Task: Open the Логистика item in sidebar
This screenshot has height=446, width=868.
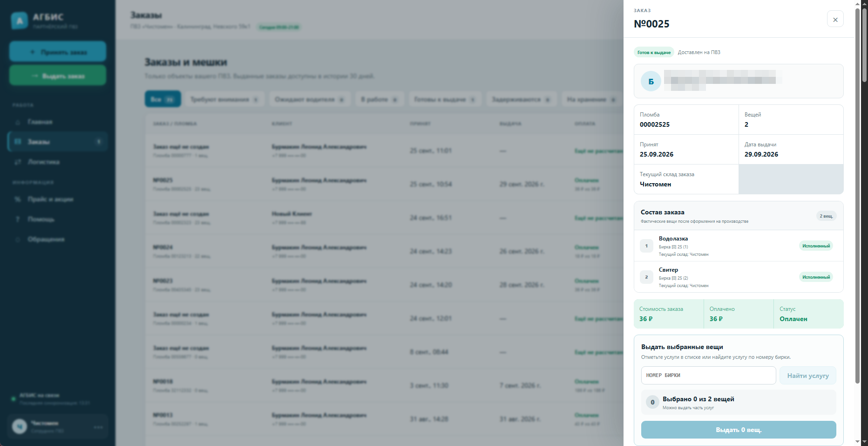Action: tap(57, 162)
